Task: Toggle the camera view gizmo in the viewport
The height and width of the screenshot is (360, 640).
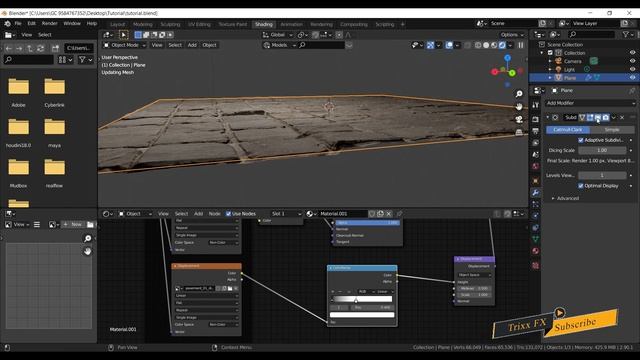Action: click(519, 119)
